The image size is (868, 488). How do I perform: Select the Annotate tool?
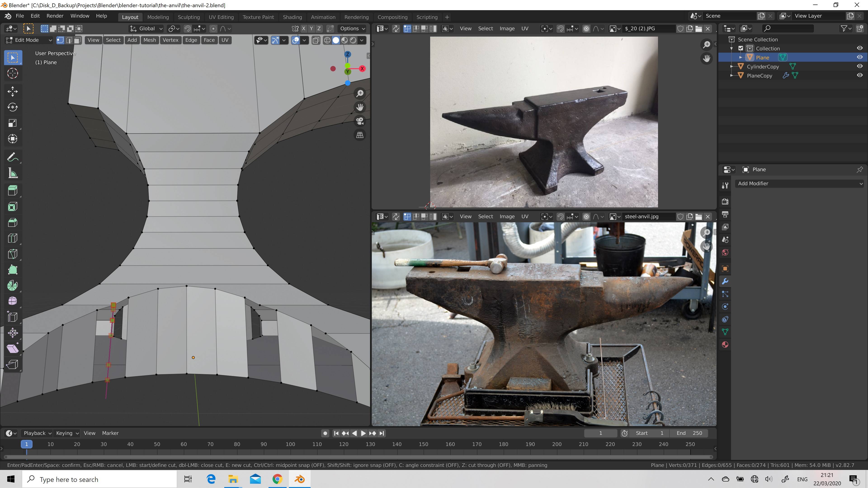click(12, 157)
